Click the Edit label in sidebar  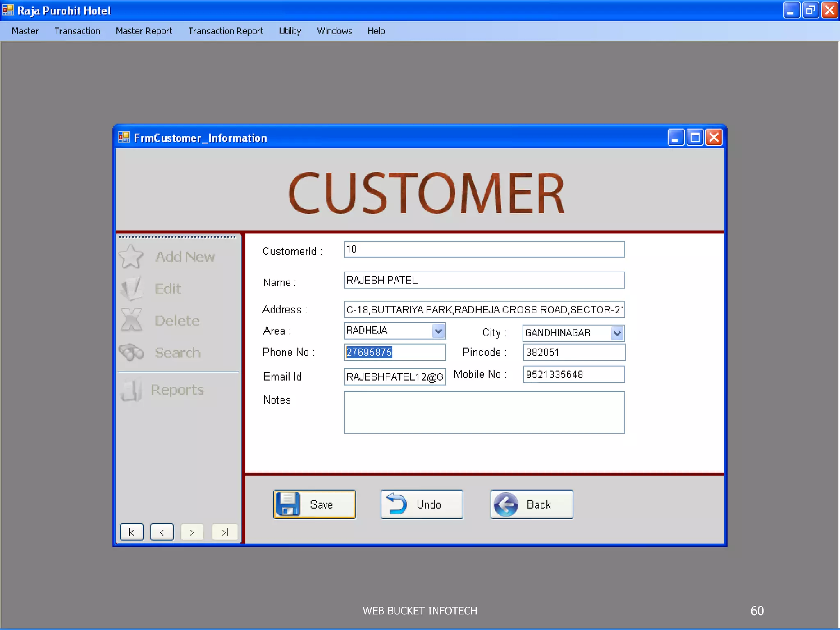pos(168,289)
